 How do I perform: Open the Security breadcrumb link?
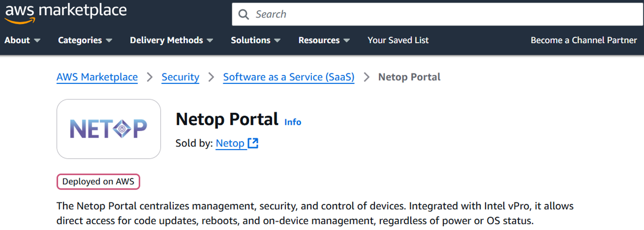180,77
